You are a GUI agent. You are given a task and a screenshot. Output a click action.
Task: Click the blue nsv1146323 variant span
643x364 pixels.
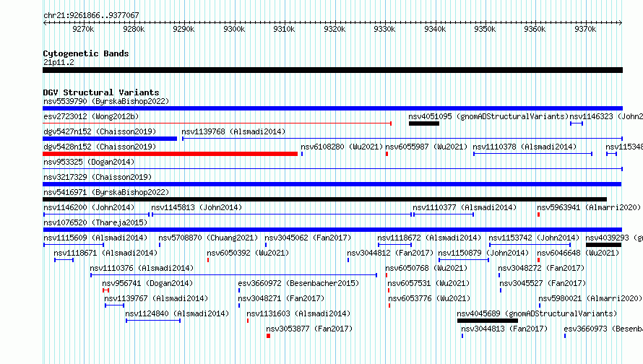[577, 123]
